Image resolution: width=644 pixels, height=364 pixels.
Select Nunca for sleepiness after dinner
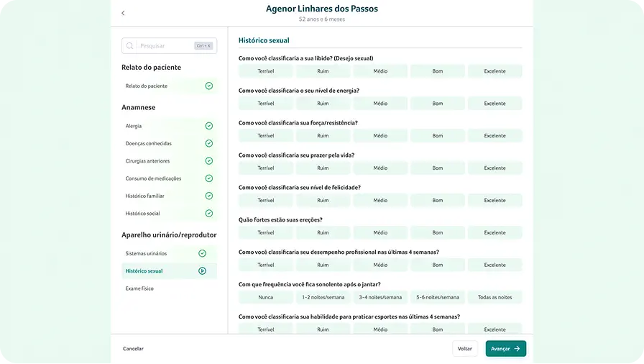click(x=265, y=297)
